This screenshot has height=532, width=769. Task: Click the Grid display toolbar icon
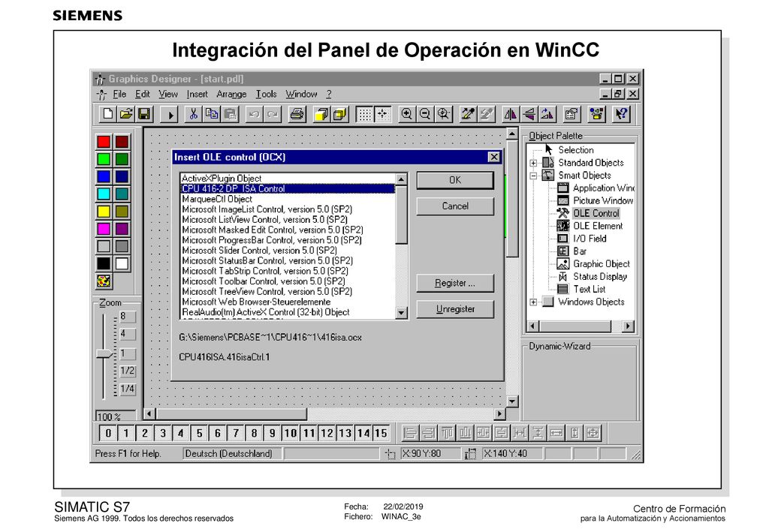pyautogui.click(x=364, y=114)
